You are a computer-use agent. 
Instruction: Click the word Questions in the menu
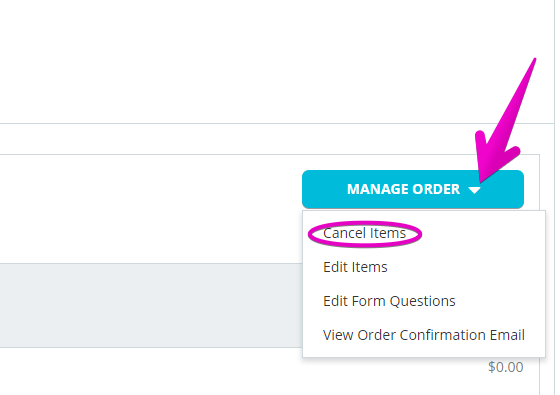click(422, 301)
